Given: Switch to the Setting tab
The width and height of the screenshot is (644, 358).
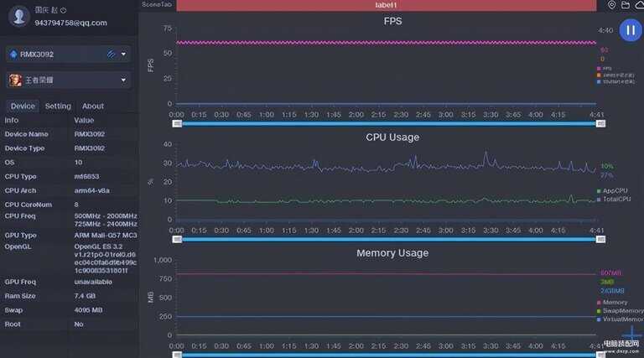Looking at the screenshot, I should pos(58,106).
